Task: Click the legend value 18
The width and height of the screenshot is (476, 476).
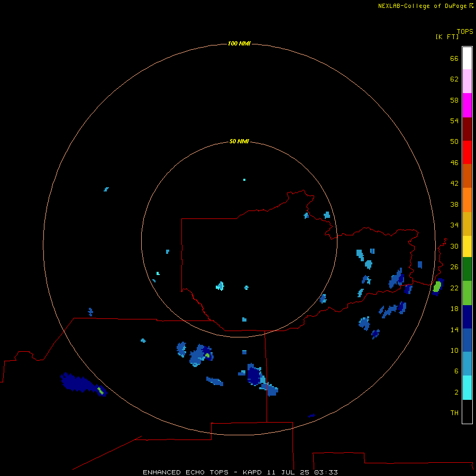Action: (454, 309)
